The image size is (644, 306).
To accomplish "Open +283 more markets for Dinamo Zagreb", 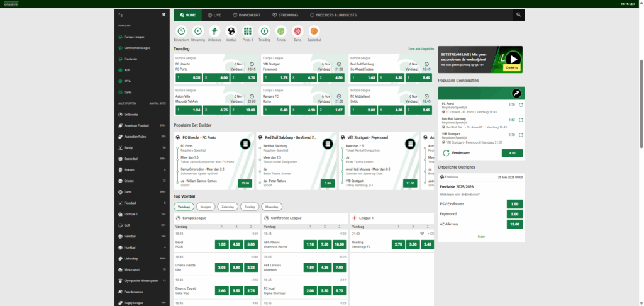I will (x=254, y=280).
